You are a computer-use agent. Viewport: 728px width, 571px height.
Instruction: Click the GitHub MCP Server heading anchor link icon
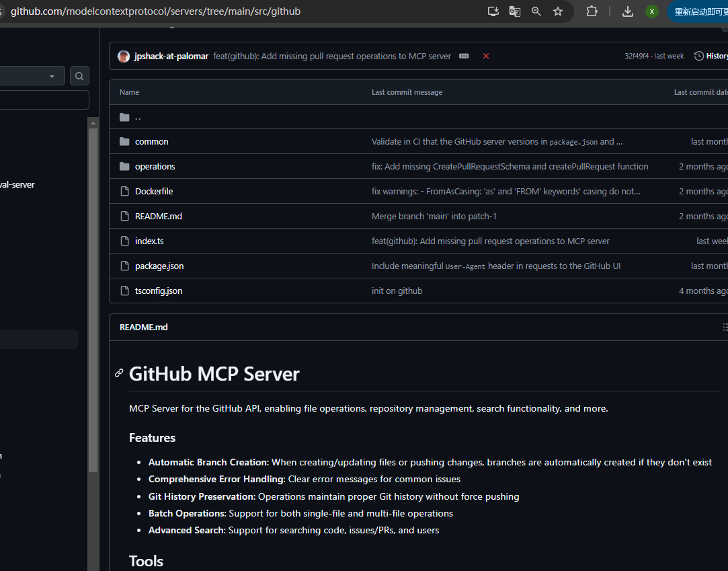119,373
